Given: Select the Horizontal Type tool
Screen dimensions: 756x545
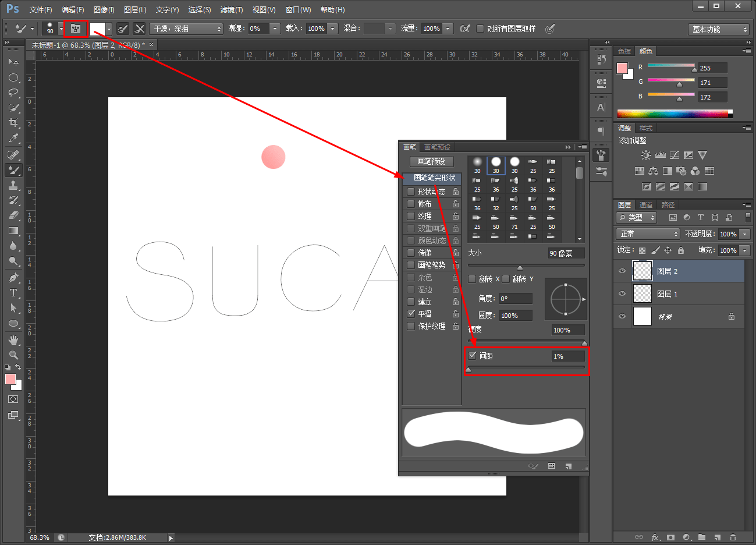Looking at the screenshot, I should [13, 293].
